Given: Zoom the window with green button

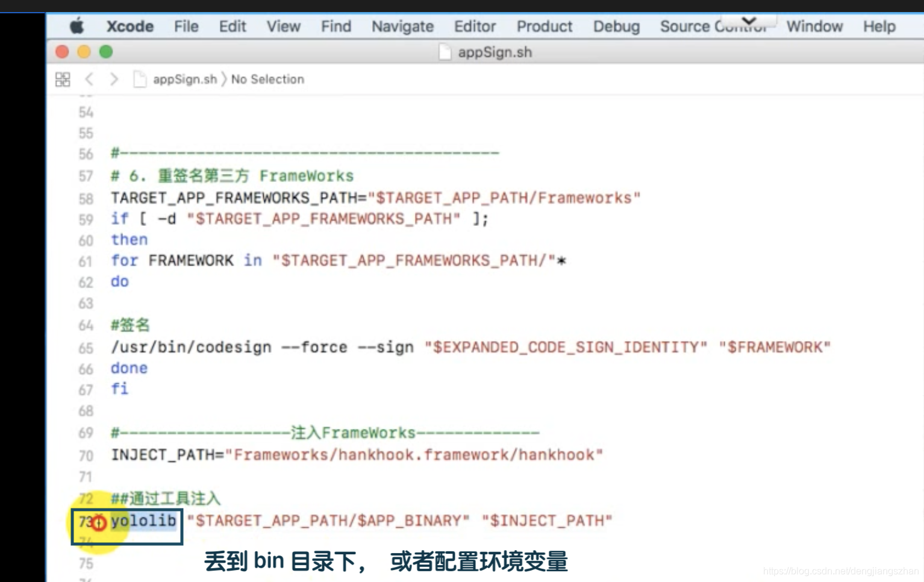Looking at the screenshot, I should click(106, 52).
